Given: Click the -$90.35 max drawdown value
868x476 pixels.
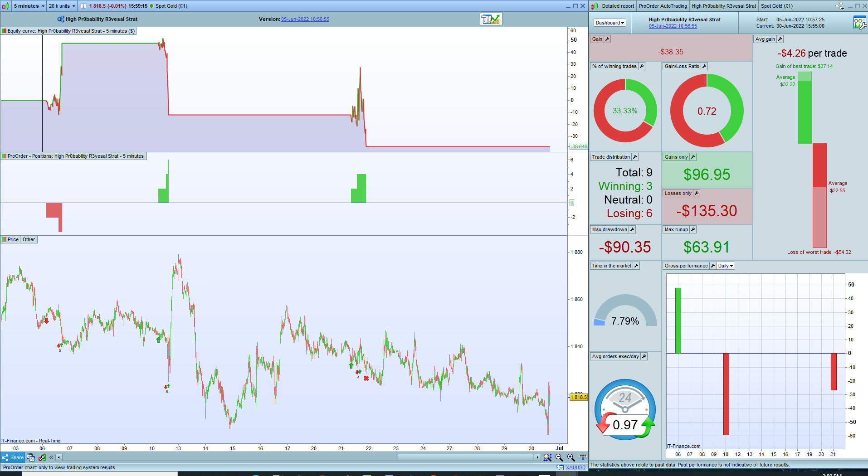Looking at the screenshot, I should pos(625,247).
